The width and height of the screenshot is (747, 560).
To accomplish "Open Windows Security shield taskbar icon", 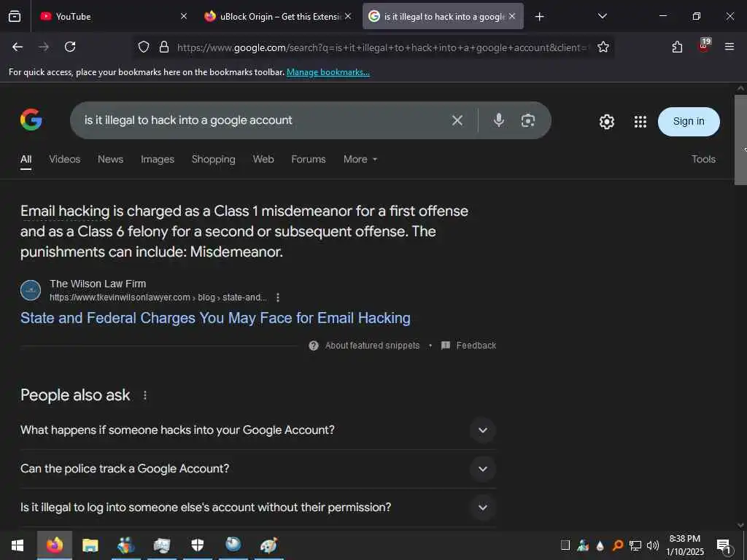I will 197,545.
